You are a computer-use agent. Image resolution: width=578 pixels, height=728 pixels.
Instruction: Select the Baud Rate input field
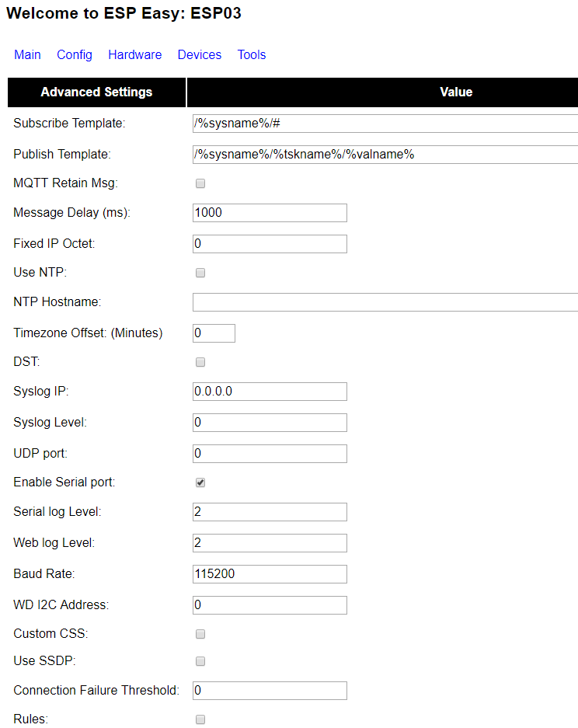click(270, 574)
